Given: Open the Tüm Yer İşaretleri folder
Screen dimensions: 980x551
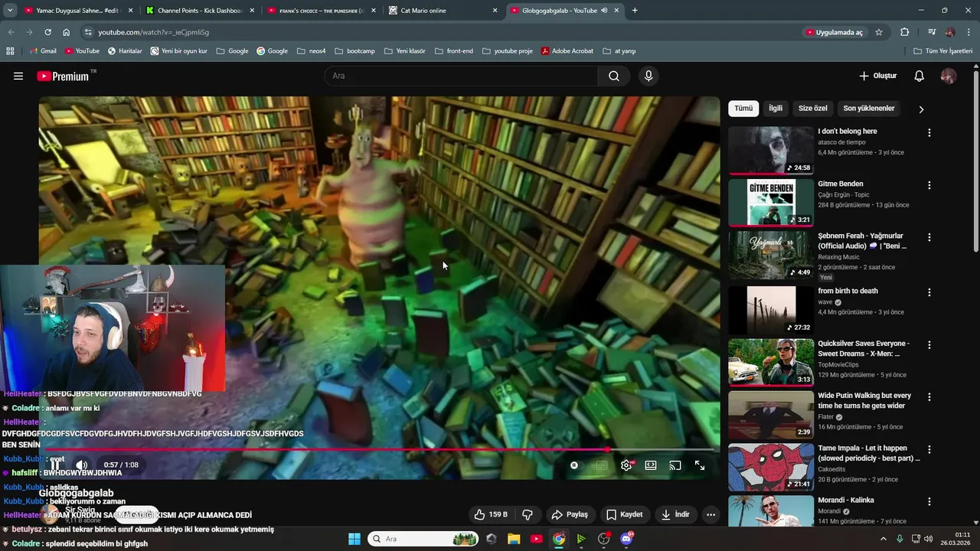Looking at the screenshot, I should [x=943, y=51].
